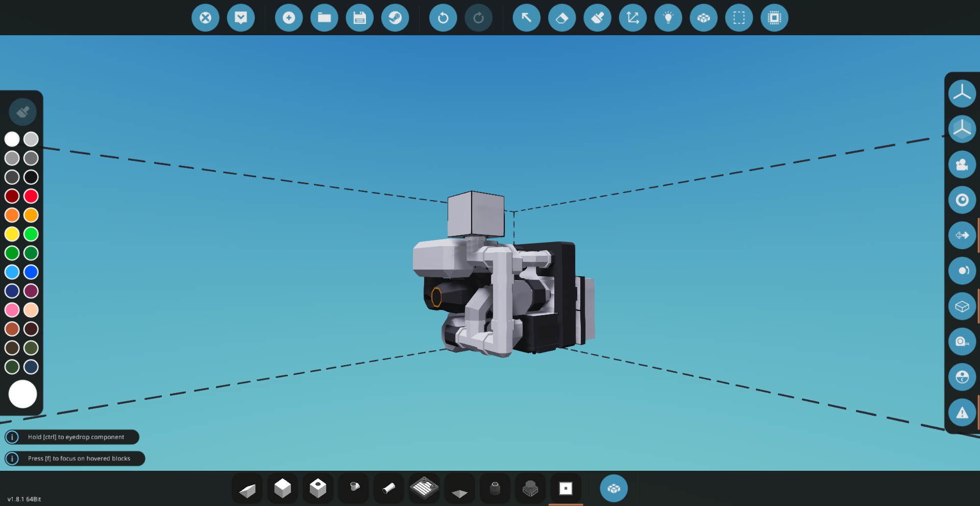Pick the dark red color swatch

12,196
